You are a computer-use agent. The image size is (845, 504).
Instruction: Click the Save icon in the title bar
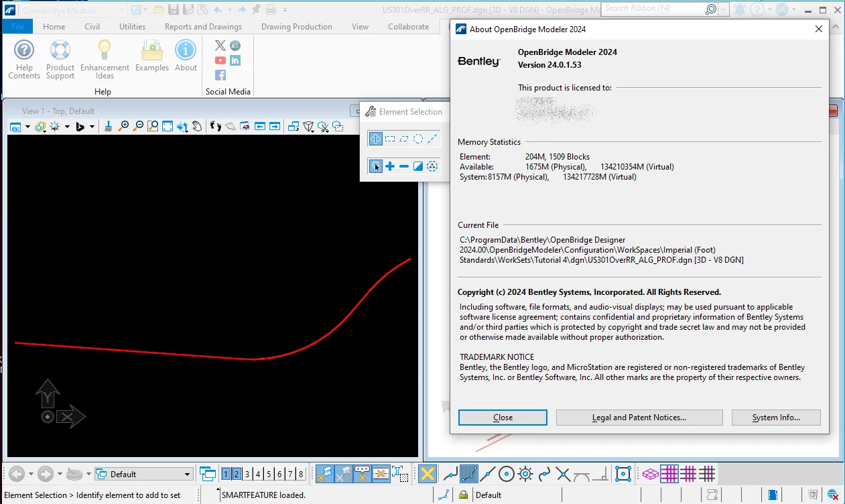pyautogui.click(x=174, y=10)
